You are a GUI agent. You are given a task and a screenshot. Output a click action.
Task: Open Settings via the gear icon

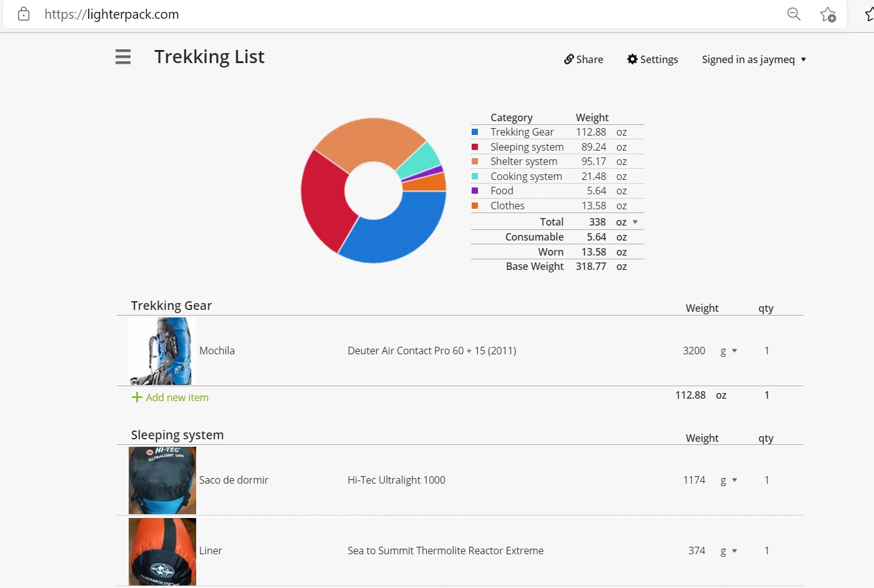point(632,59)
